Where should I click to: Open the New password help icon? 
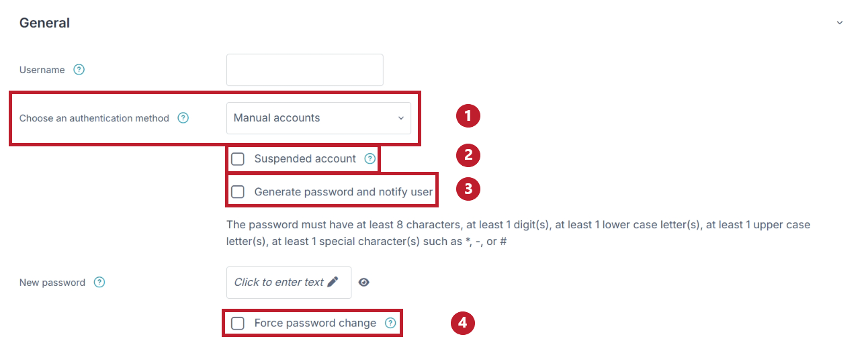pyautogui.click(x=99, y=282)
